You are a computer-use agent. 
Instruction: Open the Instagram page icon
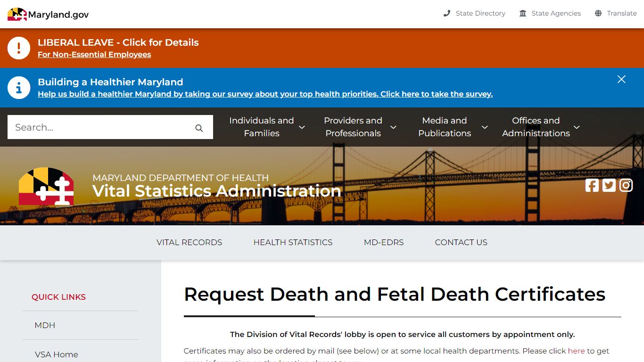626,185
